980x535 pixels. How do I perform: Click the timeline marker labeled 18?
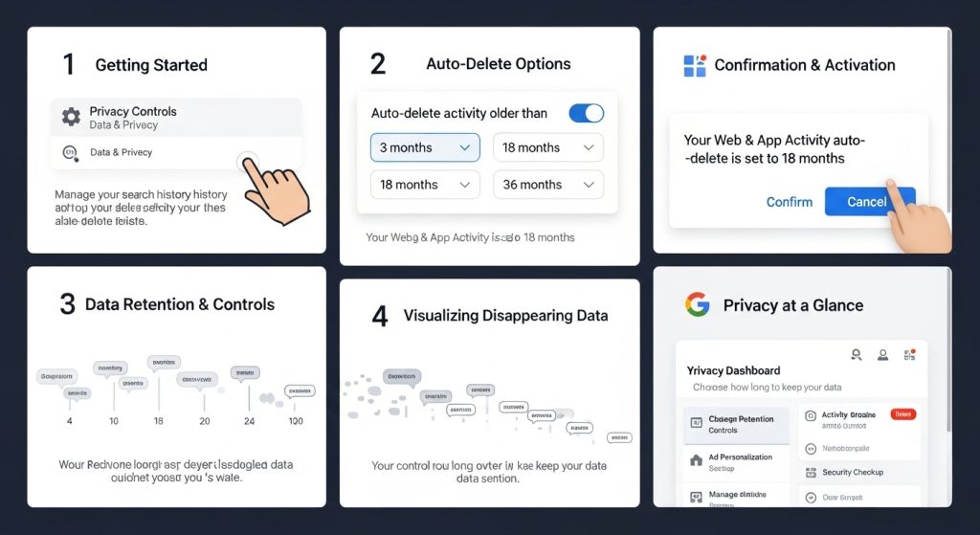coord(159,421)
